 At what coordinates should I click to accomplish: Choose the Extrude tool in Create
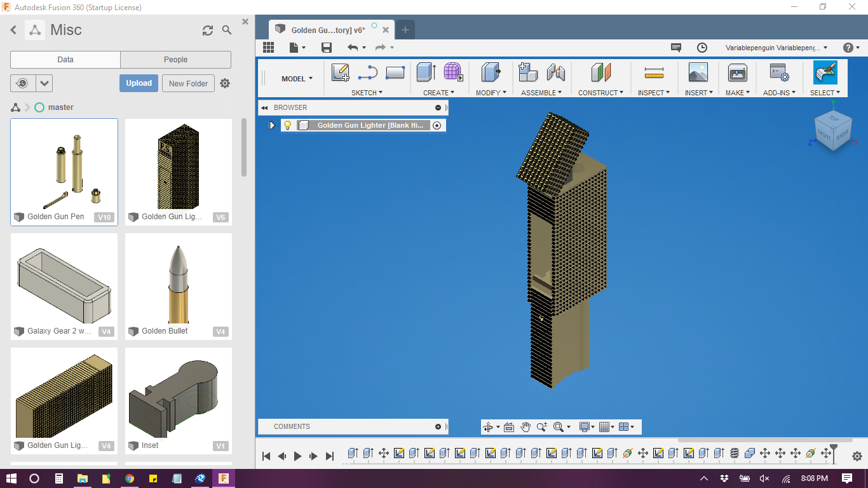tap(426, 72)
